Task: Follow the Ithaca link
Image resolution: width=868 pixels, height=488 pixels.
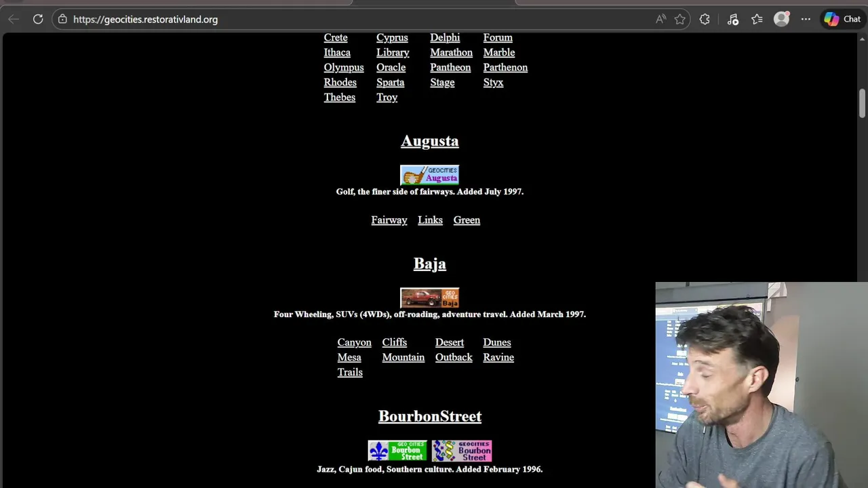Action: [337, 52]
